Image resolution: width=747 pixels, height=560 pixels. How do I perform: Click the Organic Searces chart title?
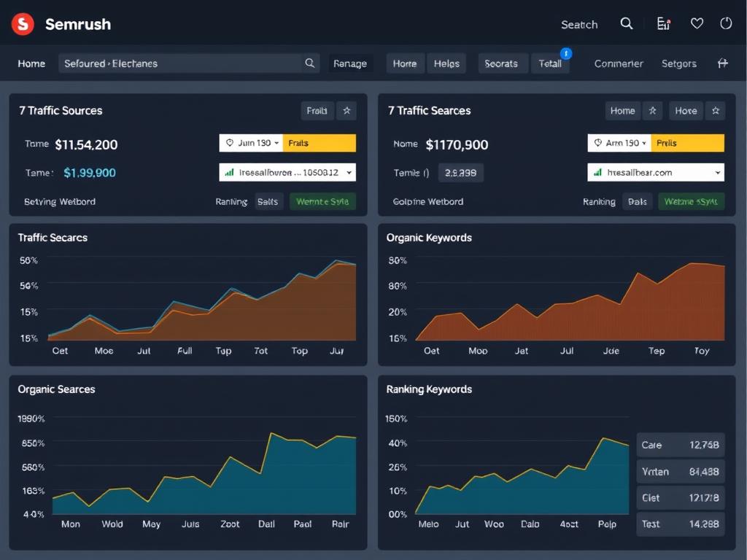point(56,389)
